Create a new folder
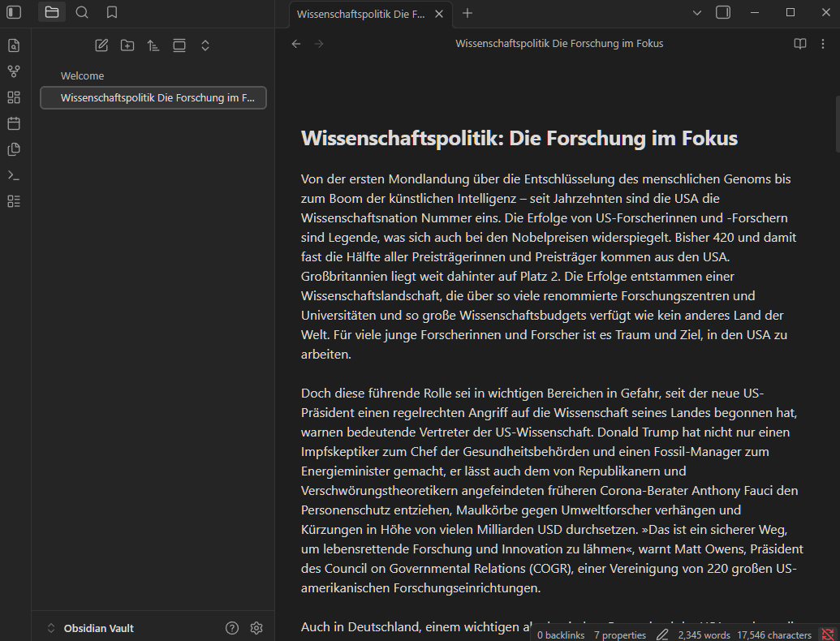 [x=127, y=45]
